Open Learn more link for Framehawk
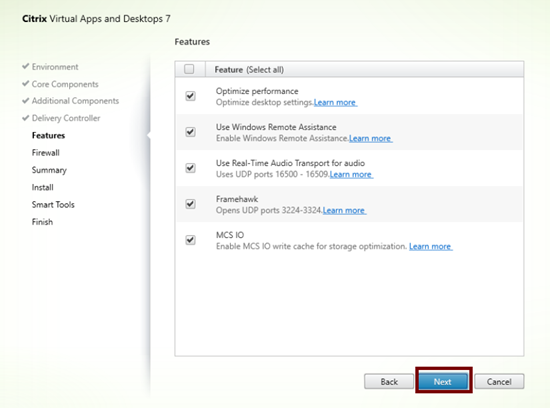The height and width of the screenshot is (408, 550). click(x=344, y=210)
